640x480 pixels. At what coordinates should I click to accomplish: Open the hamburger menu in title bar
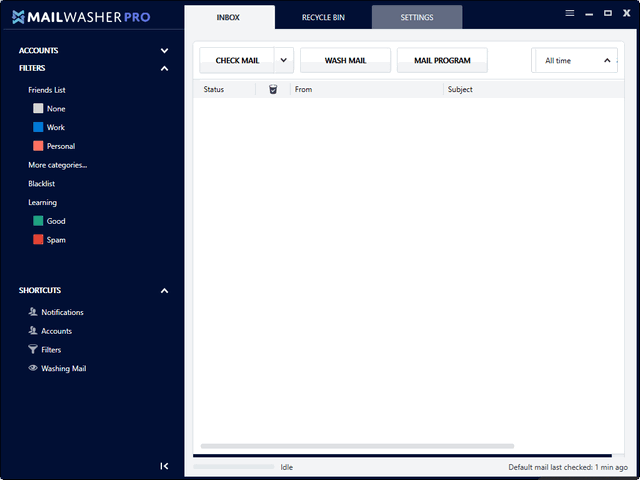point(570,13)
